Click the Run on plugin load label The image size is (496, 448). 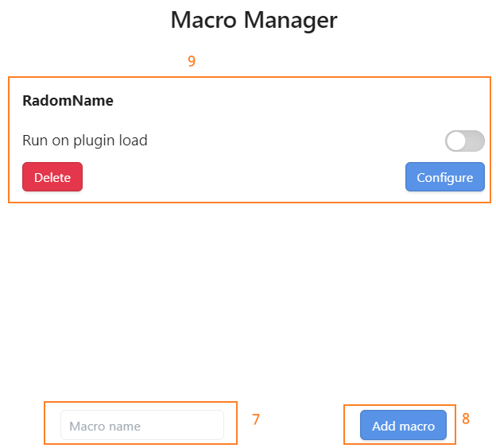tap(85, 141)
